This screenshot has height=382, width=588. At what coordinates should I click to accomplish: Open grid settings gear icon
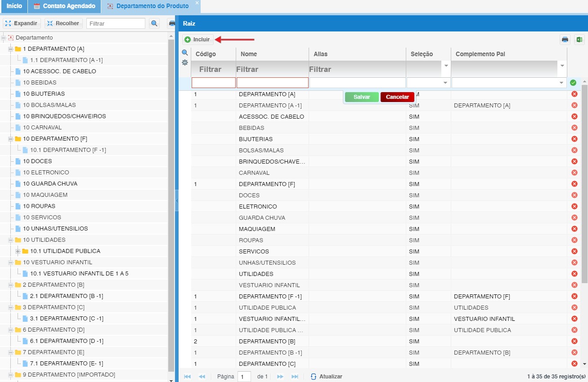pyautogui.click(x=185, y=62)
